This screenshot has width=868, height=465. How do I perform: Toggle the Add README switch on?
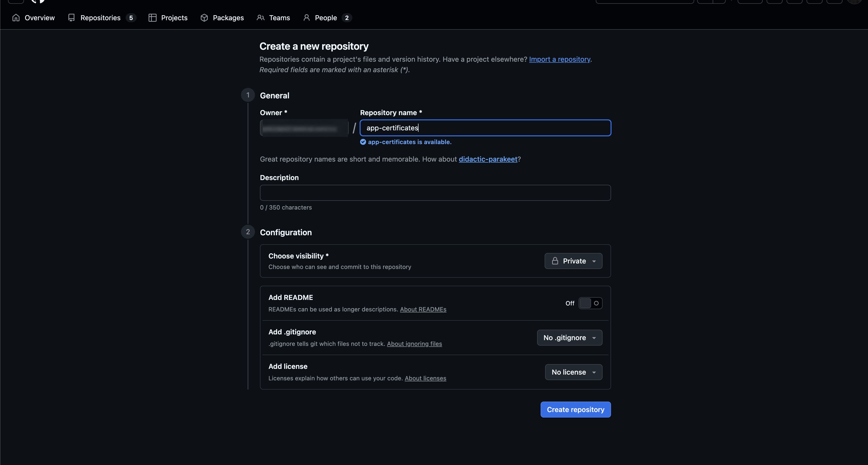590,303
